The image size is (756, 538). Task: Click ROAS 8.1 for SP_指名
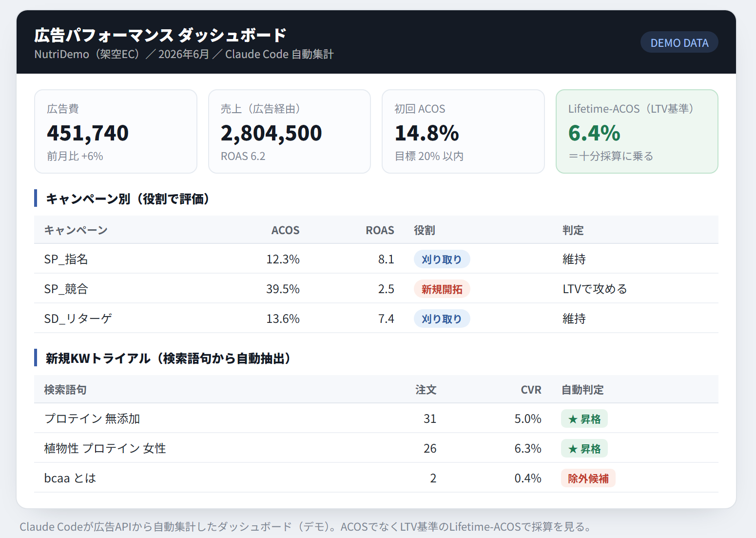386,259
